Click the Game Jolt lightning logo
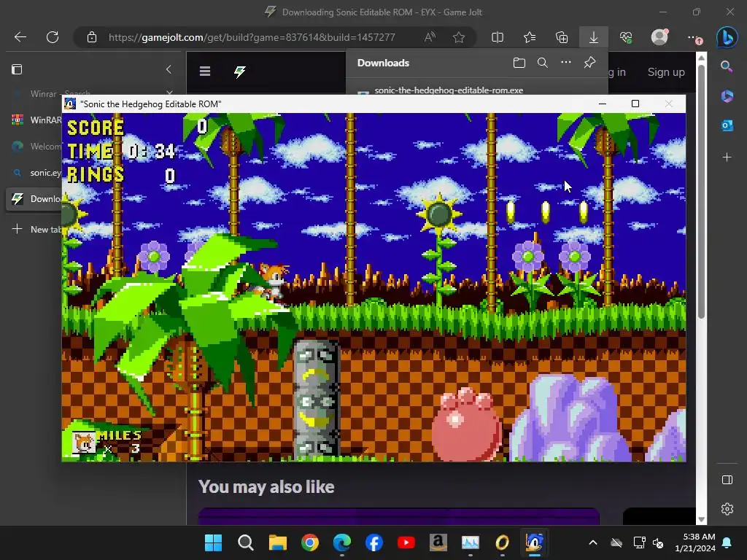 [239, 71]
